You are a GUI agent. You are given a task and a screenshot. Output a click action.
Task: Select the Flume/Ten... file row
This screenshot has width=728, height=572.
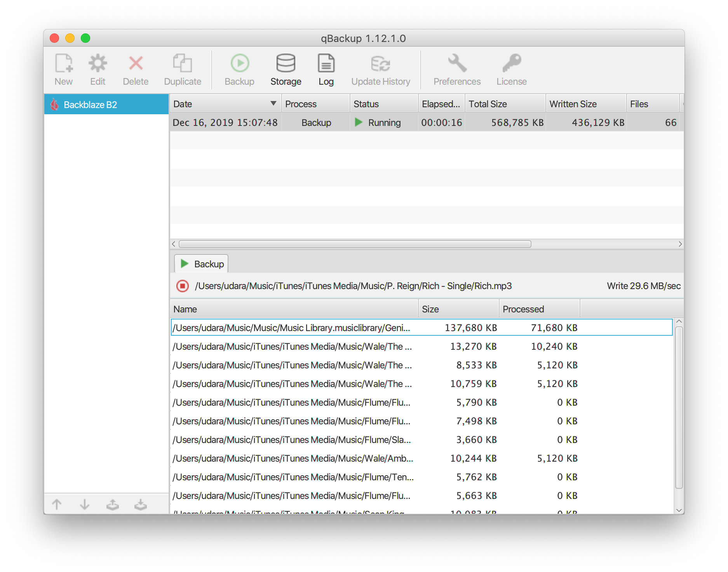click(x=421, y=477)
